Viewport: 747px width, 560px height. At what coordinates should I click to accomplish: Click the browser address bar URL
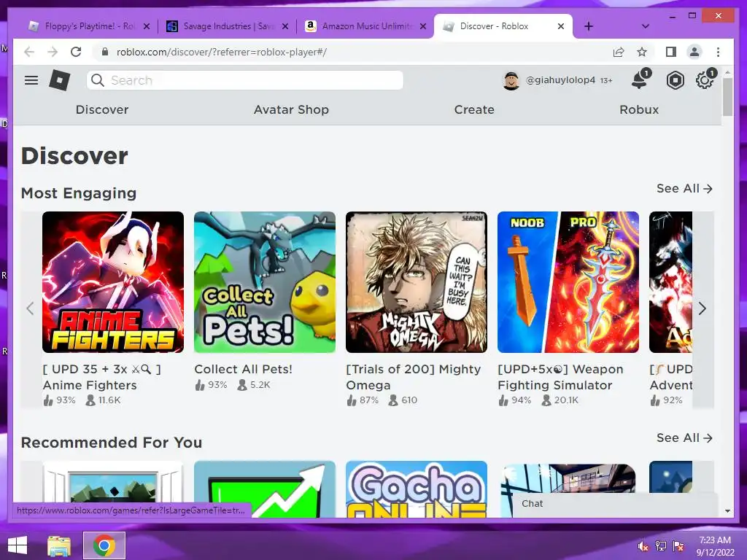click(222, 52)
